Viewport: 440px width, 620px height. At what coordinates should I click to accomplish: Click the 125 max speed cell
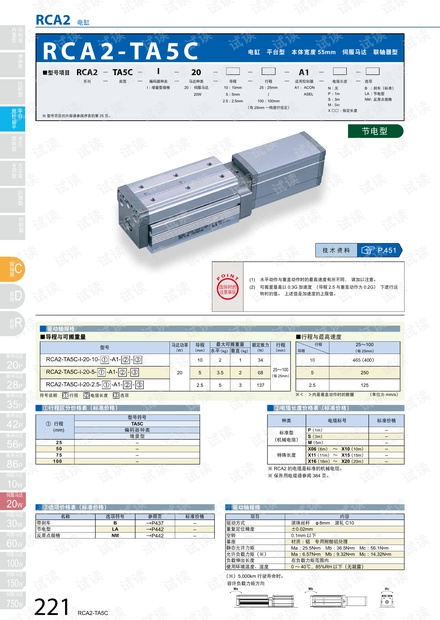coord(364,385)
